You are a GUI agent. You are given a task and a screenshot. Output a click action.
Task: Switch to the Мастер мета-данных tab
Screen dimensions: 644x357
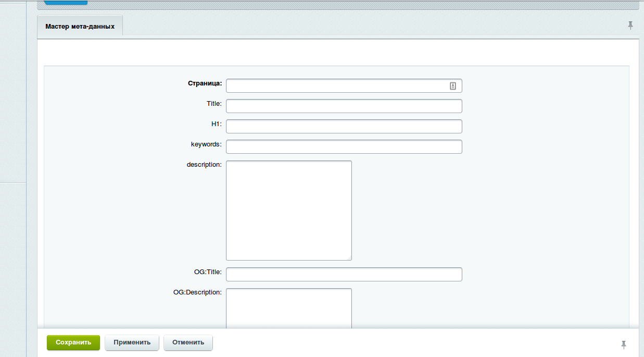80,26
